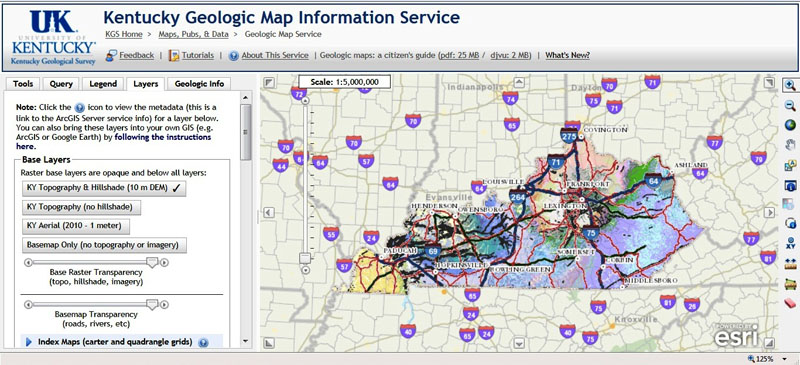The height and width of the screenshot is (365, 800).
Task: Click the layers panel scrollbar down arrow
Action: [x=245, y=340]
